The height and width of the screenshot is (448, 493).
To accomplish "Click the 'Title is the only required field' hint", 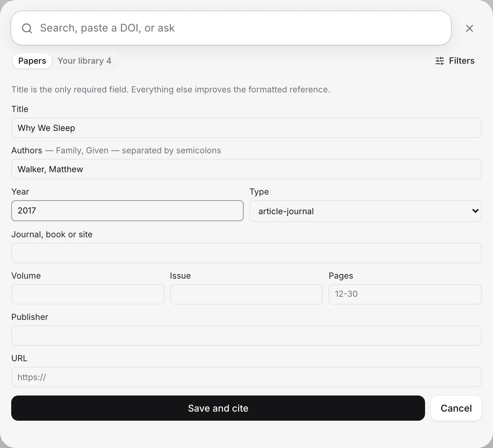I will pos(171,90).
